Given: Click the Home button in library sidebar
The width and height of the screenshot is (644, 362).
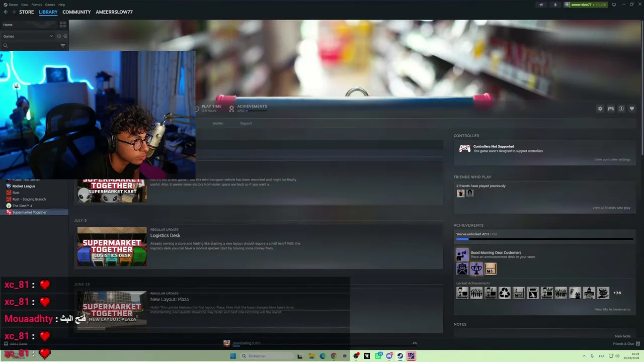Looking at the screenshot, I should [30, 25].
